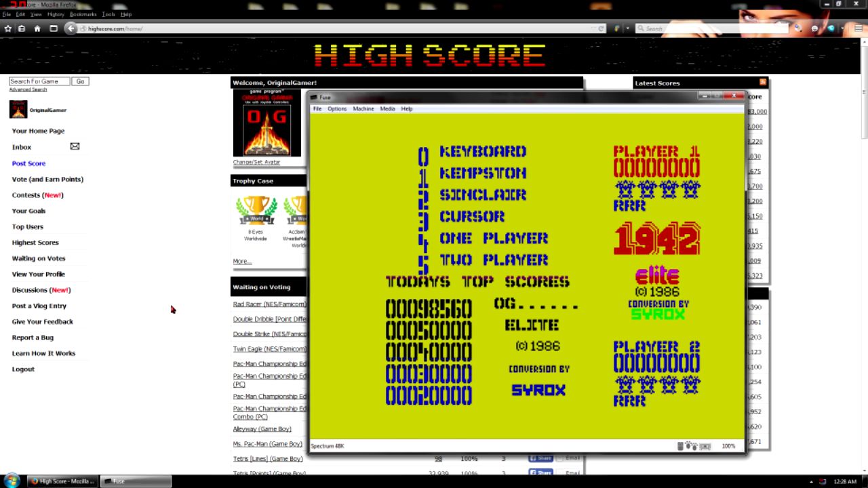Open the Rad Racer voting entry
Image resolution: width=868 pixels, height=488 pixels.
(269, 304)
